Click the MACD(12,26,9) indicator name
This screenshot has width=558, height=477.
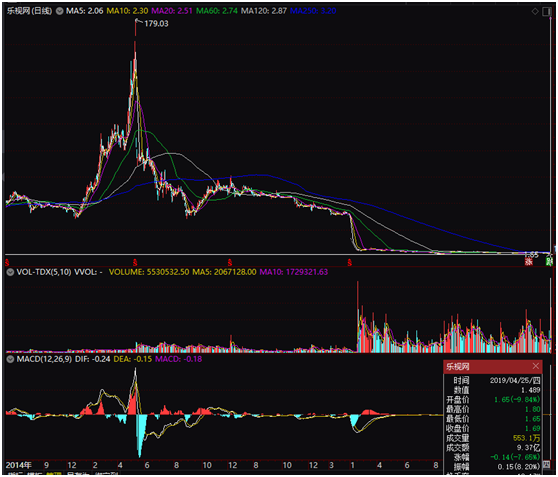tap(44, 359)
